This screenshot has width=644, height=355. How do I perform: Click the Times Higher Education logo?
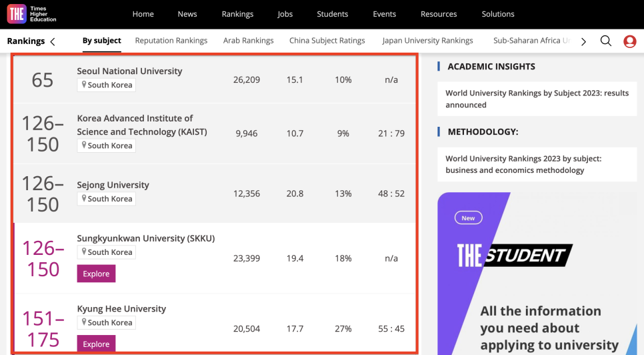[31, 14]
